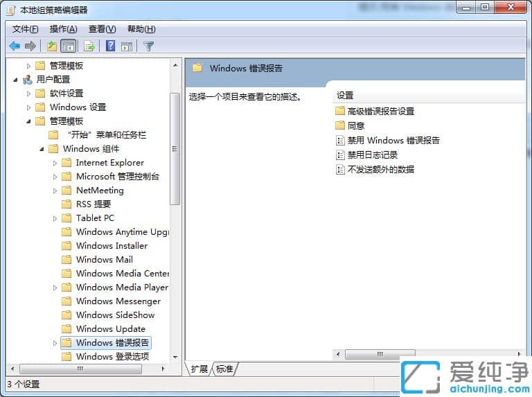Click the 禁用 Windows 错误报告 policy icon

click(x=340, y=140)
